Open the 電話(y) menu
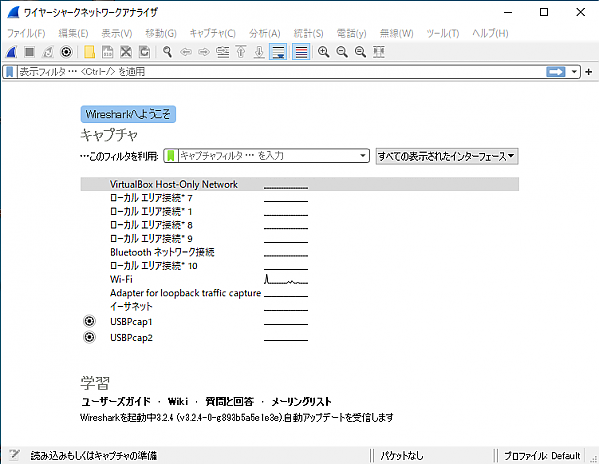Viewport: 599px width, 464px height. pyautogui.click(x=351, y=34)
